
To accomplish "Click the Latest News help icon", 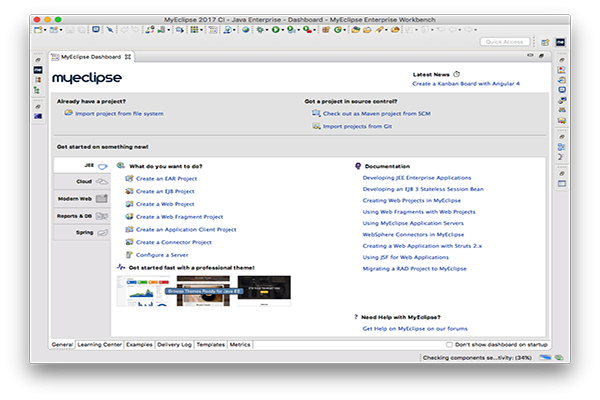I will [x=456, y=73].
